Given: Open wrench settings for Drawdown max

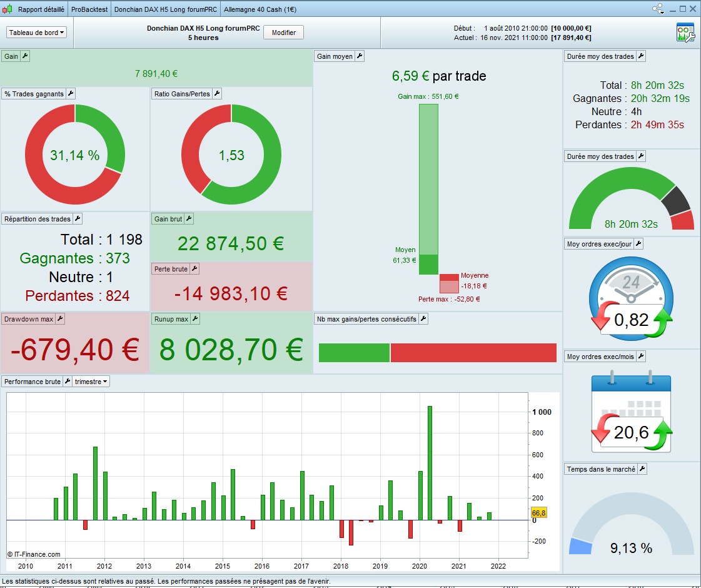Looking at the screenshot, I should coord(61,319).
